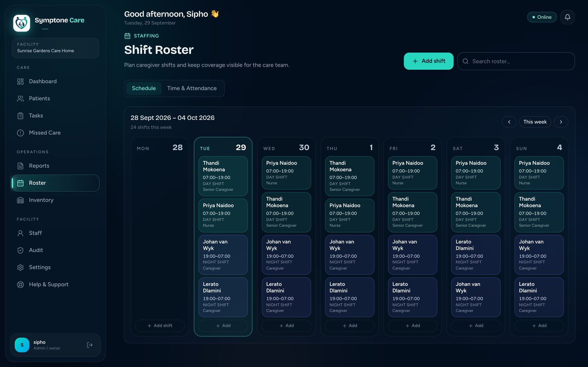Open Johan van Wyk's Thursday night shift
The image size is (588, 367).
tap(350, 255)
